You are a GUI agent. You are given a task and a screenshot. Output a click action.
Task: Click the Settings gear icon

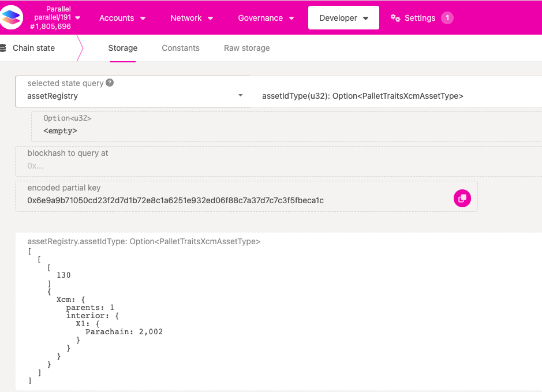tap(395, 18)
